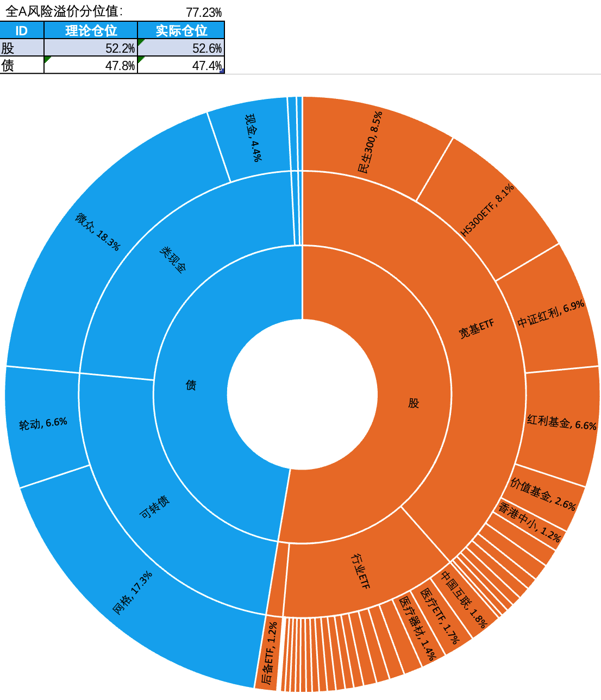This screenshot has width=601, height=700.
Task: Click the 网格, 17.3% chart segment
Action: 133,592
